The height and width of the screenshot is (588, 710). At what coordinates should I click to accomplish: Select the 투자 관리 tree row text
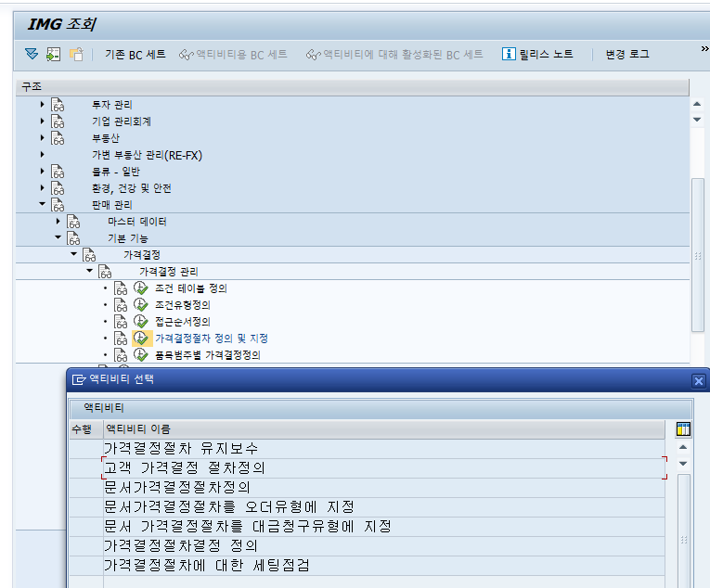[112, 105]
